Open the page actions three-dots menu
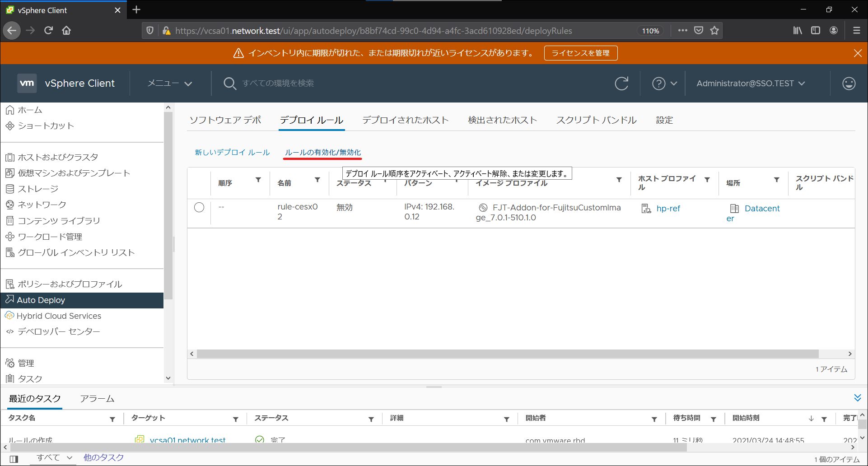868x466 pixels. [682, 31]
